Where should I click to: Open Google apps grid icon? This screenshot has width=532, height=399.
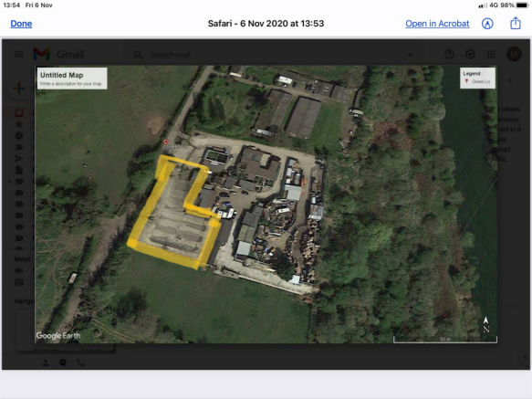491,54
